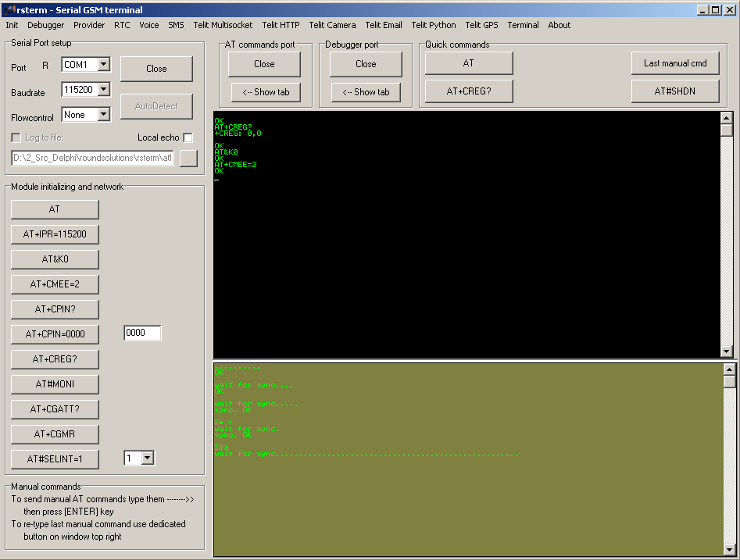The image size is (740, 560).
Task: Open the Voice menu
Action: [149, 25]
